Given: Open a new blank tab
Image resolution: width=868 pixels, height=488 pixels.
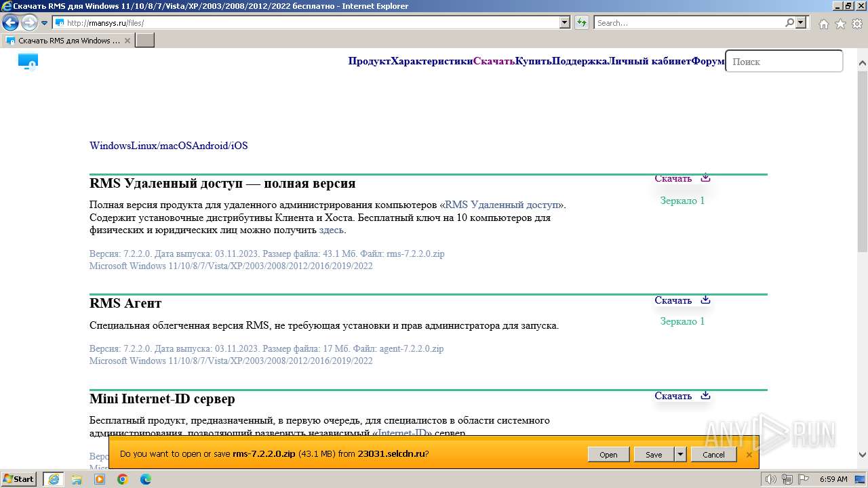Looking at the screenshot, I should click(145, 40).
